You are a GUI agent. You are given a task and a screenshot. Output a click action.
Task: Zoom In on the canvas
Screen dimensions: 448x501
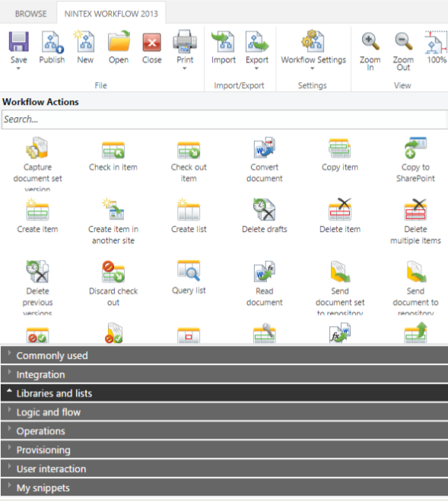[370, 51]
